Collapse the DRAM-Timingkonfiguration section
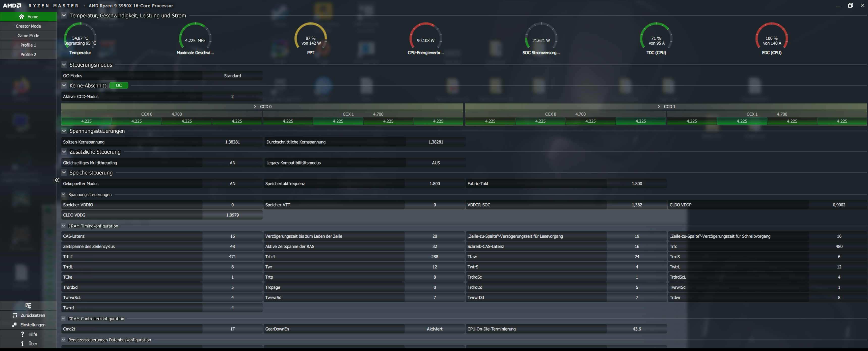The image size is (868, 351). [63, 226]
